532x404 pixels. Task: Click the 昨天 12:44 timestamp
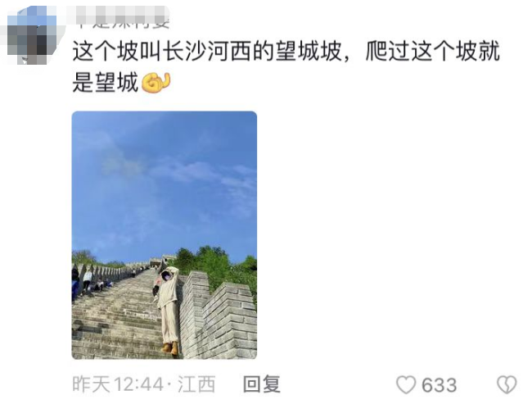pyautogui.click(x=117, y=384)
